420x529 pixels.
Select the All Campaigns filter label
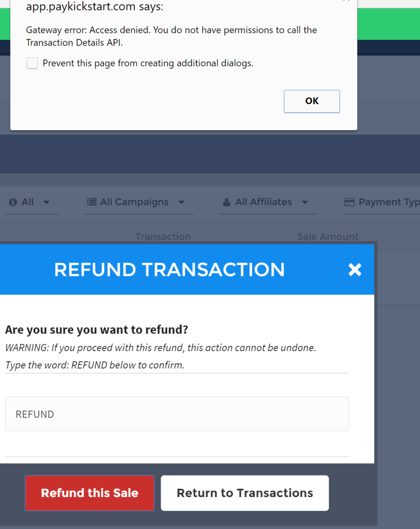[134, 202]
